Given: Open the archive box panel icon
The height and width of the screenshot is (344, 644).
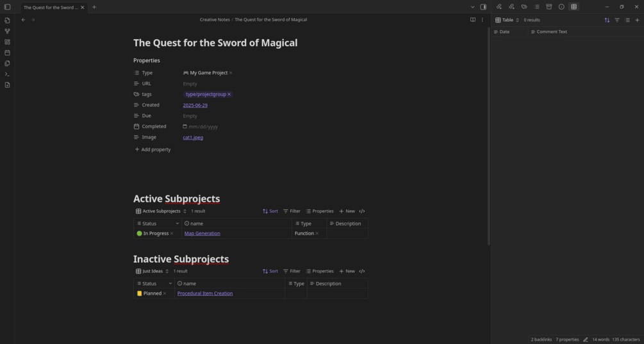Looking at the screenshot, I should (549, 7).
